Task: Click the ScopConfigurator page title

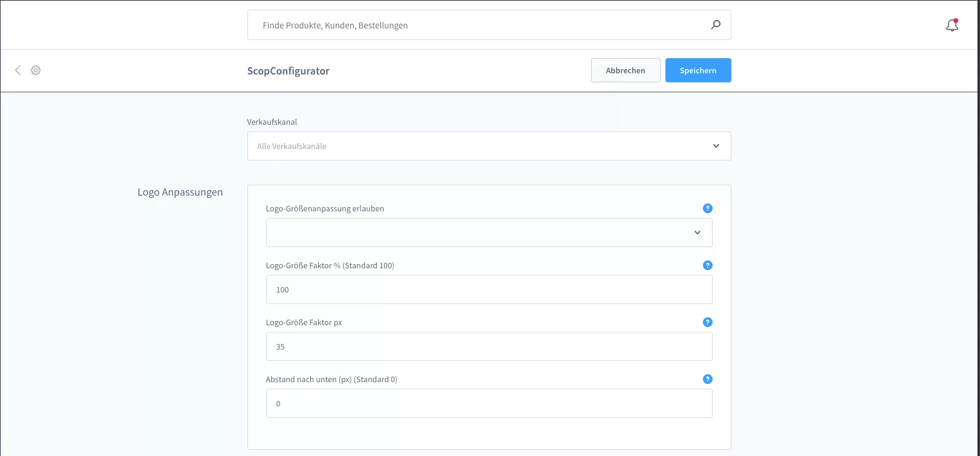Action: 288,71
